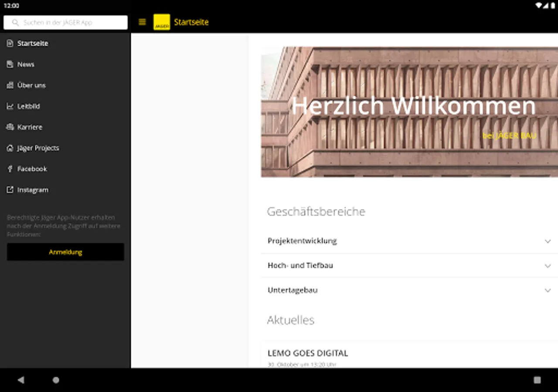Click the Hoch- und Tiefbau label

point(300,265)
